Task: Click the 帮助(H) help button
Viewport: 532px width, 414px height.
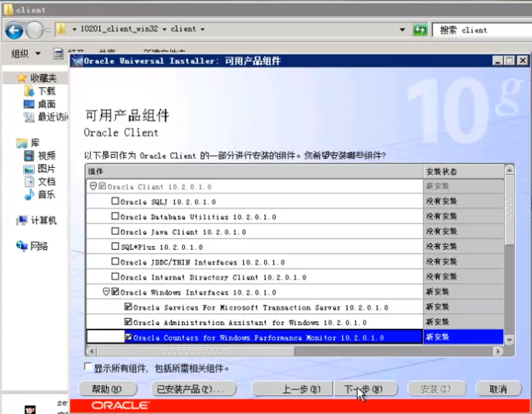Action: (108, 389)
